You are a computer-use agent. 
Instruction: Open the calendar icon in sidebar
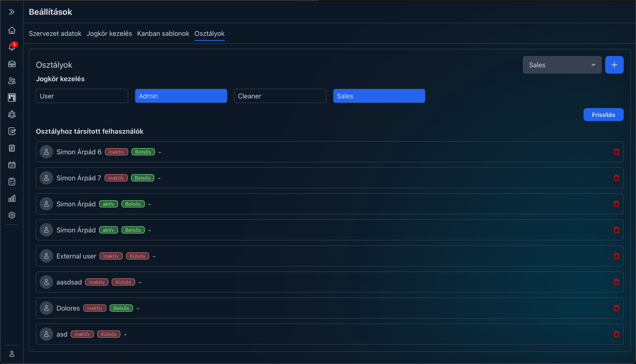pyautogui.click(x=12, y=165)
